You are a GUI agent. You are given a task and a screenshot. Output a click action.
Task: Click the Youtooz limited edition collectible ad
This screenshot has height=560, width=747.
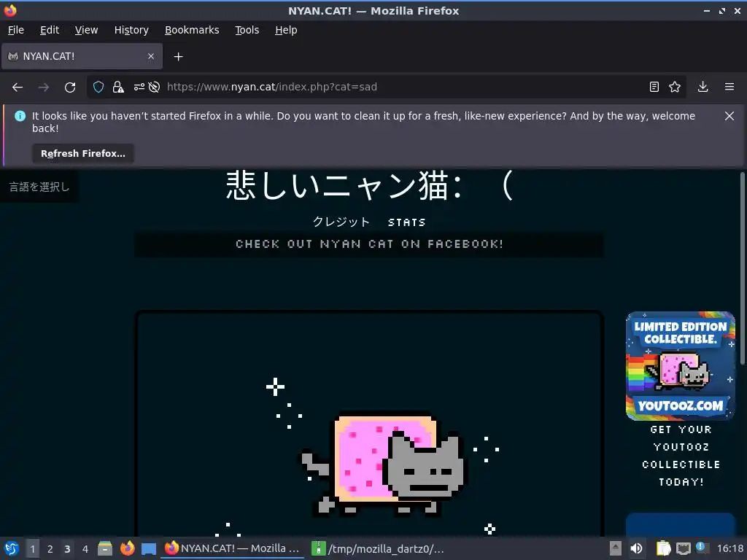[x=681, y=366]
